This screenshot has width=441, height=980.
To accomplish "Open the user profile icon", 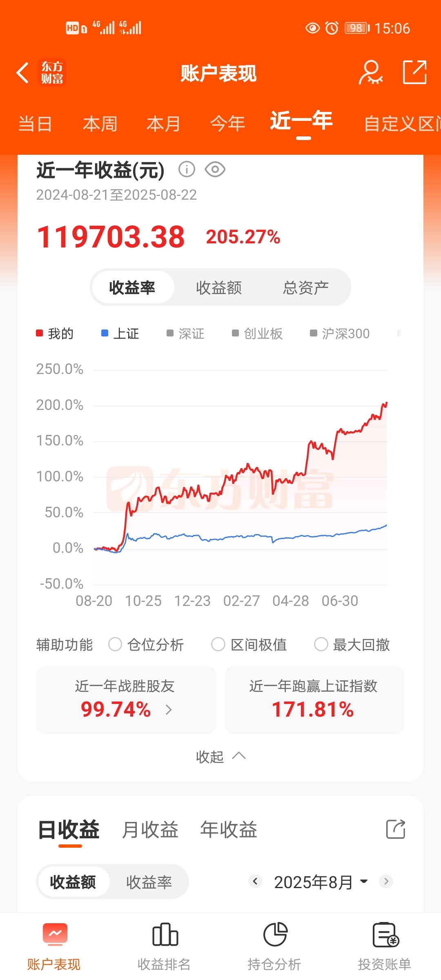I will tap(370, 73).
